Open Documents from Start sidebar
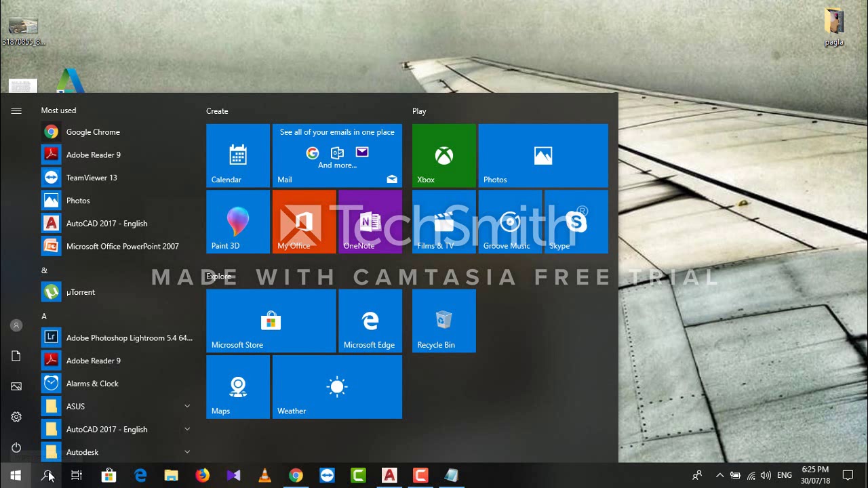Image resolution: width=868 pixels, height=488 pixels. point(16,356)
